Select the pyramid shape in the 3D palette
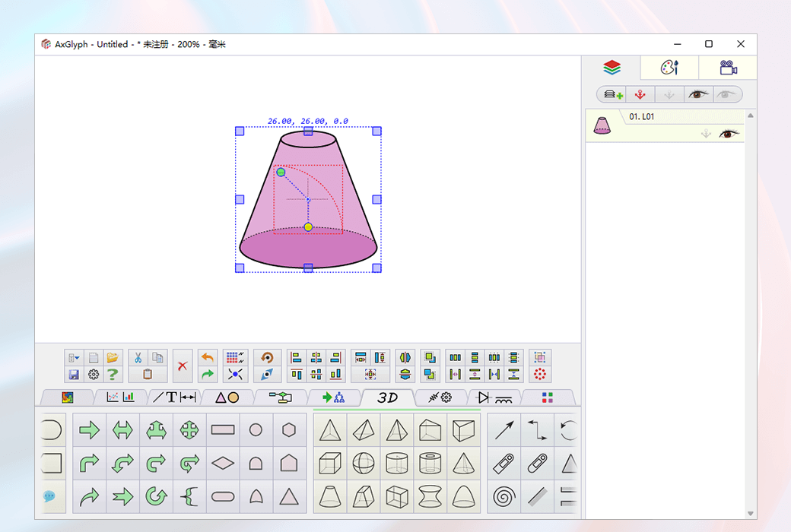Viewport: 791px width, 532px height. pos(397,429)
